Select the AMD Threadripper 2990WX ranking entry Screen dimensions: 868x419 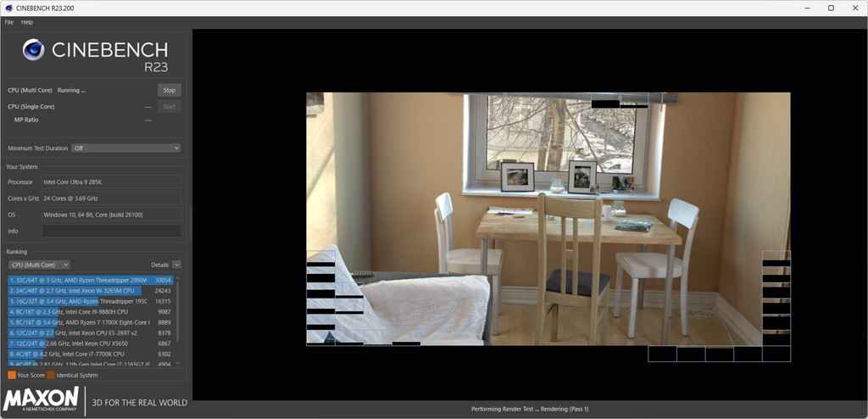(x=90, y=281)
